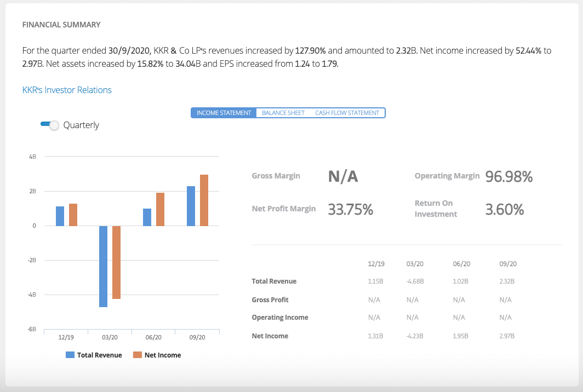Click the 2.97B Net Income cell
Viewport: 583px width, 392px height.
pos(507,336)
